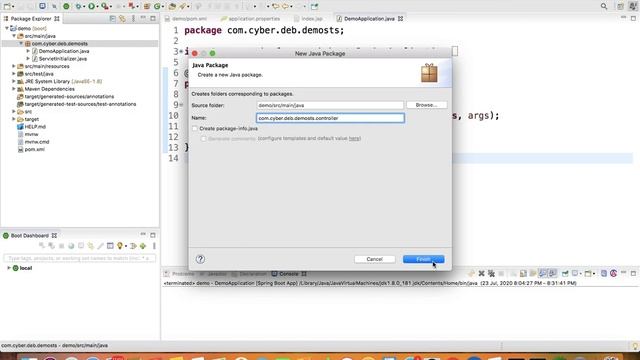The height and width of the screenshot is (360, 640).
Task: Click the Debug bug toolbar icon
Action: point(78,6)
